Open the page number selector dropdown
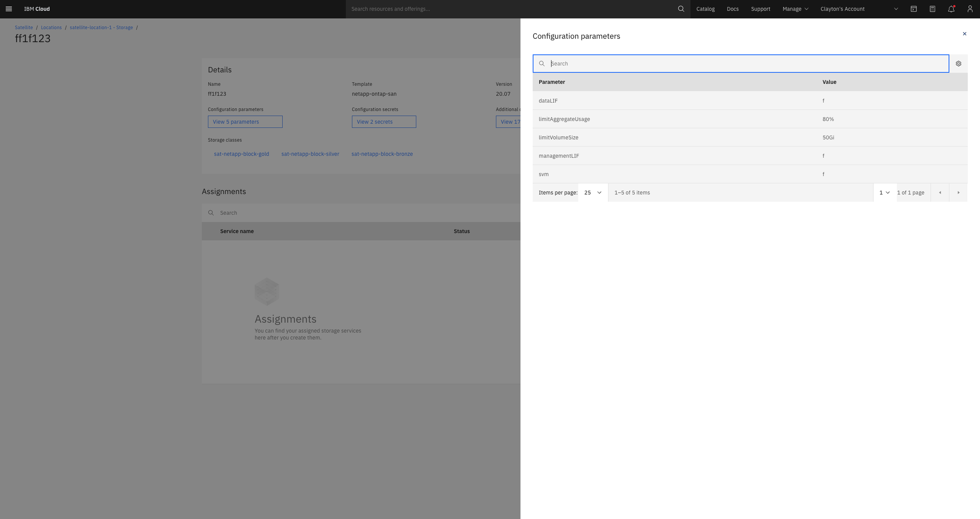Image resolution: width=980 pixels, height=519 pixels. coord(884,193)
